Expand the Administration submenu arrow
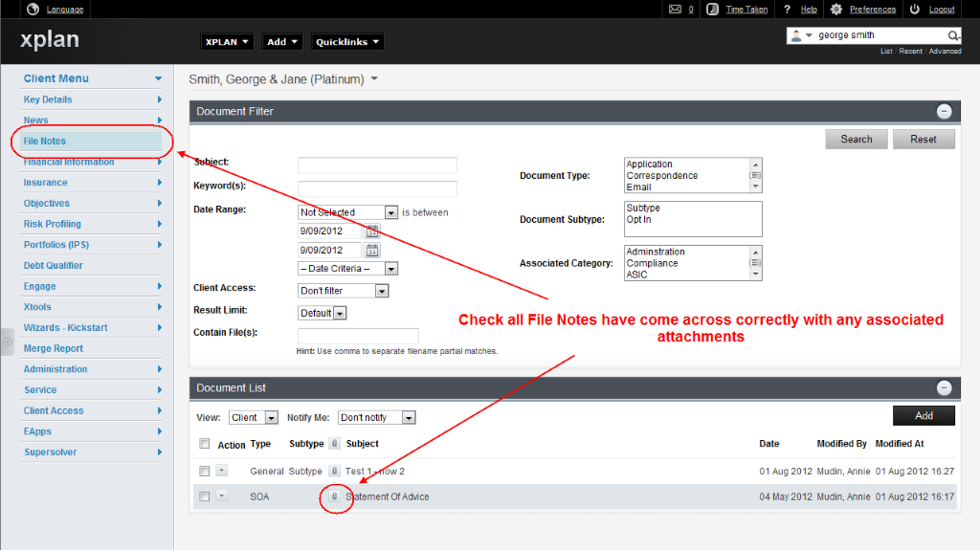The image size is (980, 550). coord(160,369)
